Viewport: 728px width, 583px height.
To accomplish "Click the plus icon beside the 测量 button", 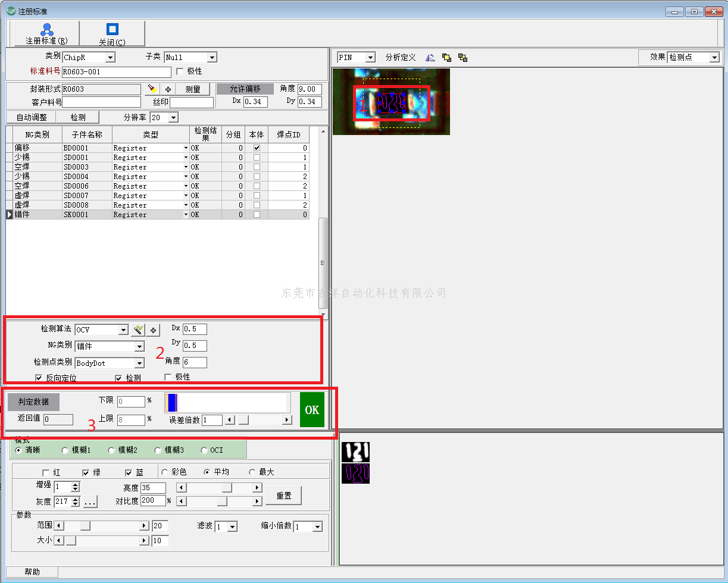I will coord(168,89).
